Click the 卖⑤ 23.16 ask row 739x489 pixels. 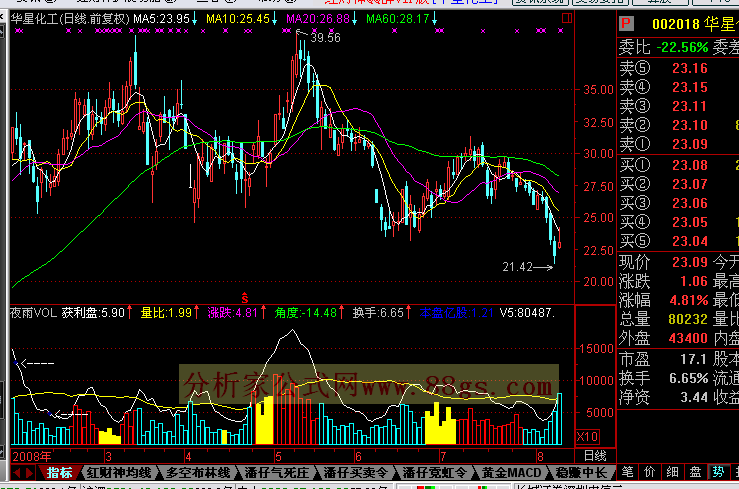coord(678,68)
